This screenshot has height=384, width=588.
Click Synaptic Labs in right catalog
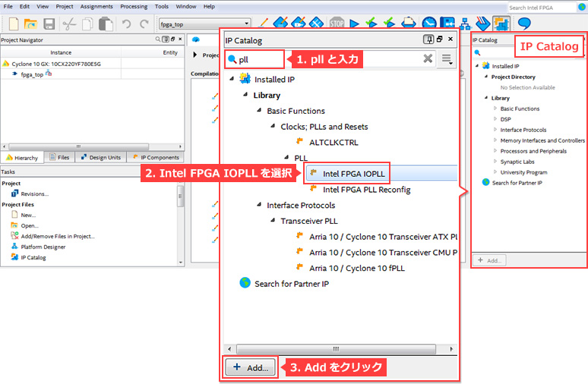(x=517, y=162)
